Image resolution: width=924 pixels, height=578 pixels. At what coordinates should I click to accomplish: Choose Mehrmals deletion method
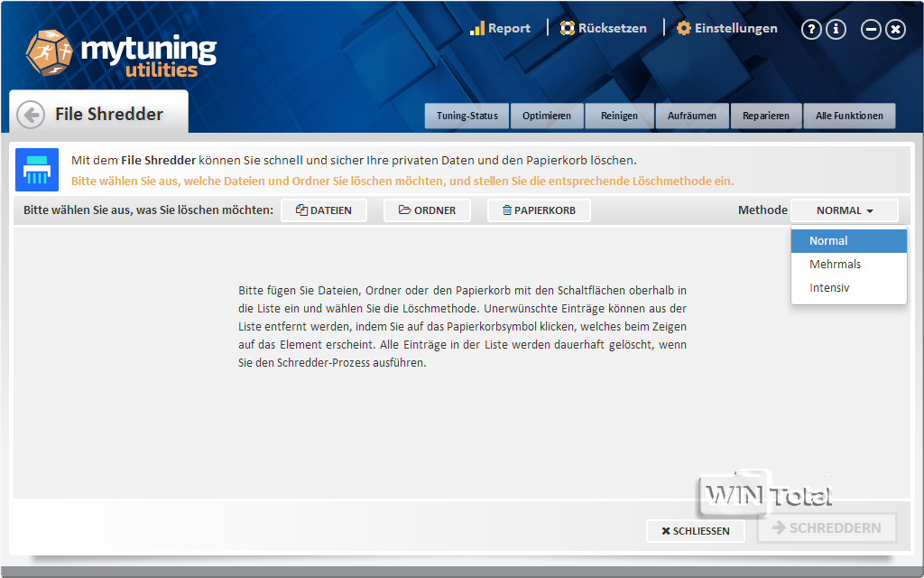[848, 265]
